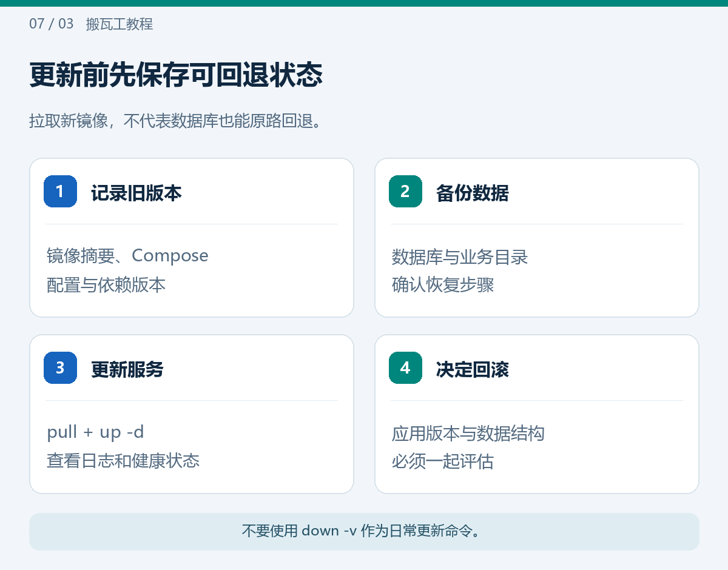Select the heading 记录旧版本
Viewport: 728px width, 570px height.
(x=136, y=193)
